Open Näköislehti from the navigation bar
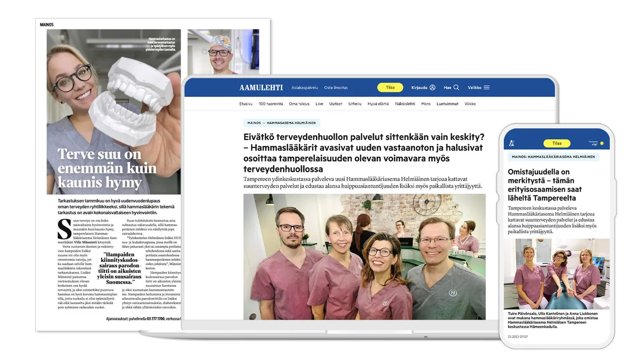This screenshot has height=362, width=644. [405, 104]
